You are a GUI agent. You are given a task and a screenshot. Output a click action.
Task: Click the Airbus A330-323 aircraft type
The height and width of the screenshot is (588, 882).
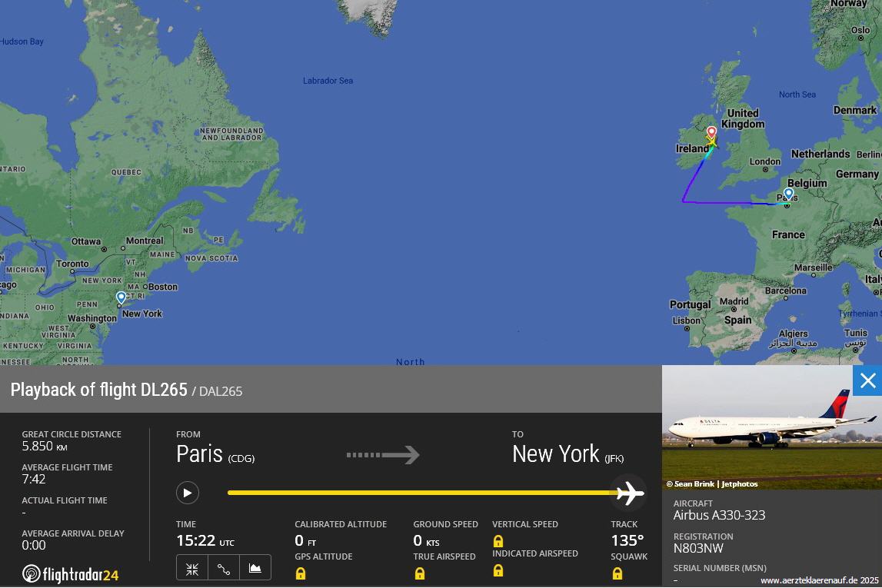point(719,515)
